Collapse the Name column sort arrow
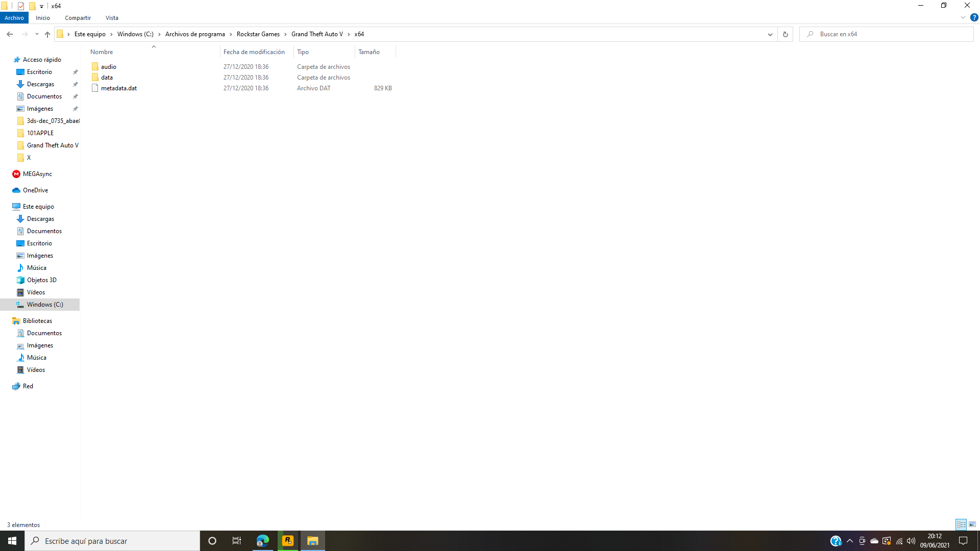Viewport: 980px width, 551px height. click(x=154, y=46)
